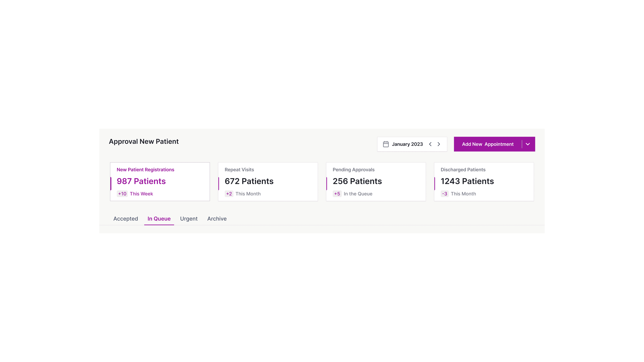Click the +2 badge under Repeat Visits
The image size is (644, 362).
tap(229, 194)
